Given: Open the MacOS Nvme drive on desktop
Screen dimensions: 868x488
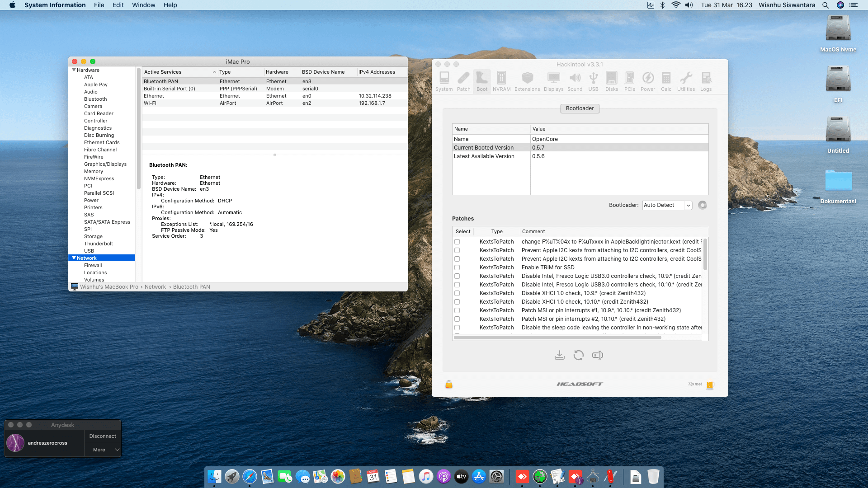Looking at the screenshot, I should point(838,33).
